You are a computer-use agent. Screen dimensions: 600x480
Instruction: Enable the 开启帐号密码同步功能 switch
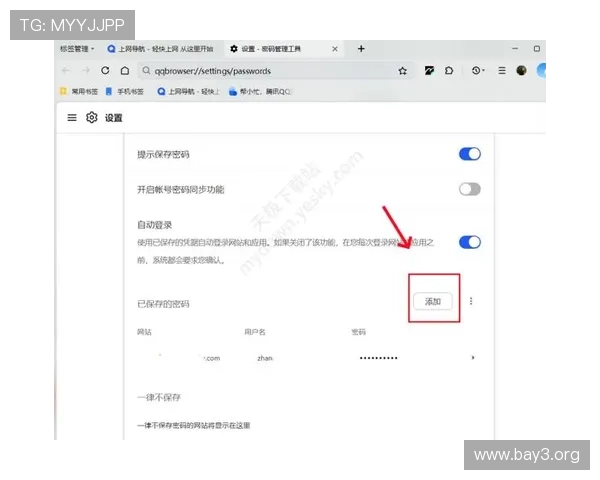click(x=470, y=189)
